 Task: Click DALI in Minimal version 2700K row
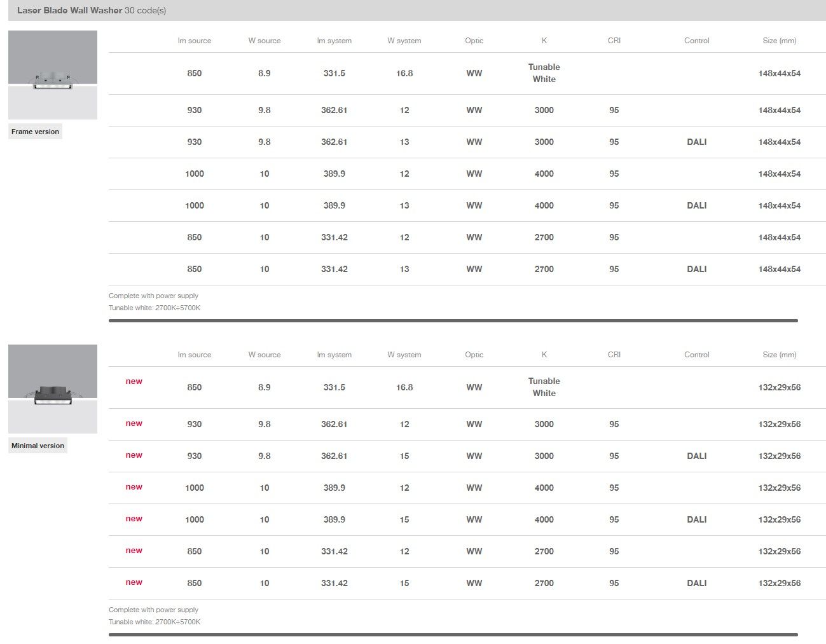[696, 583]
